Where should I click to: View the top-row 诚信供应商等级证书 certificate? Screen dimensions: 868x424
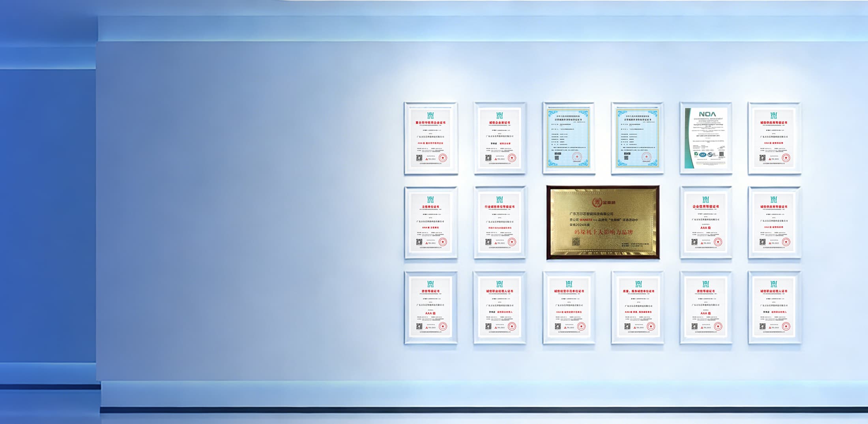(774, 138)
